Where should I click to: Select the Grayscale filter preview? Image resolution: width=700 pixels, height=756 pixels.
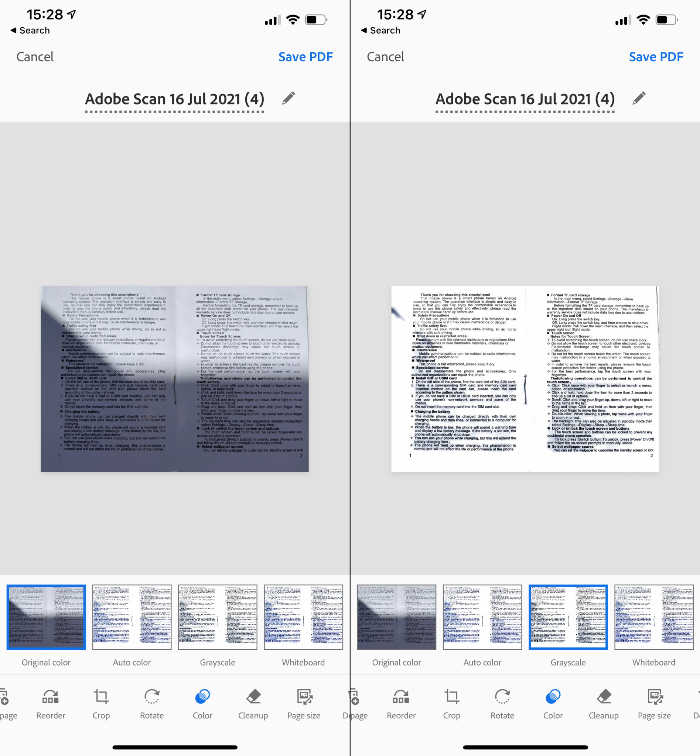click(x=218, y=617)
